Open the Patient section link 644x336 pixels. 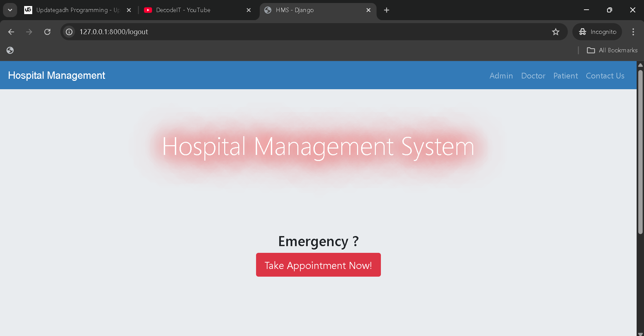pyautogui.click(x=565, y=76)
